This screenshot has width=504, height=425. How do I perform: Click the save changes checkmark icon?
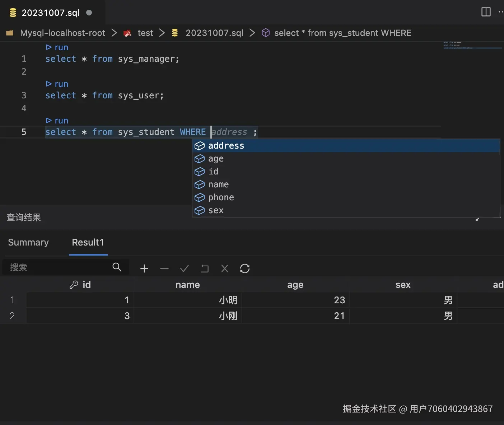185,268
